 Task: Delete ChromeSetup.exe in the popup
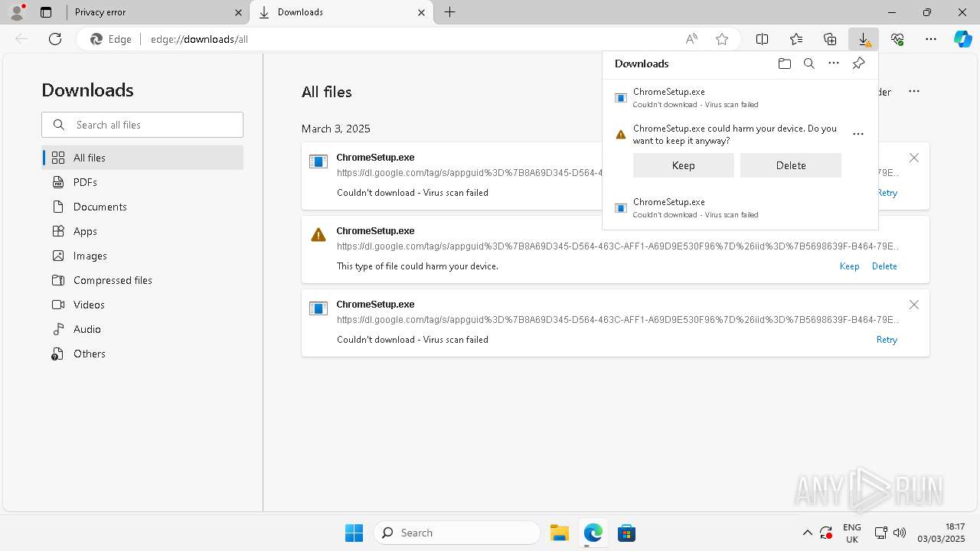pyautogui.click(x=791, y=165)
